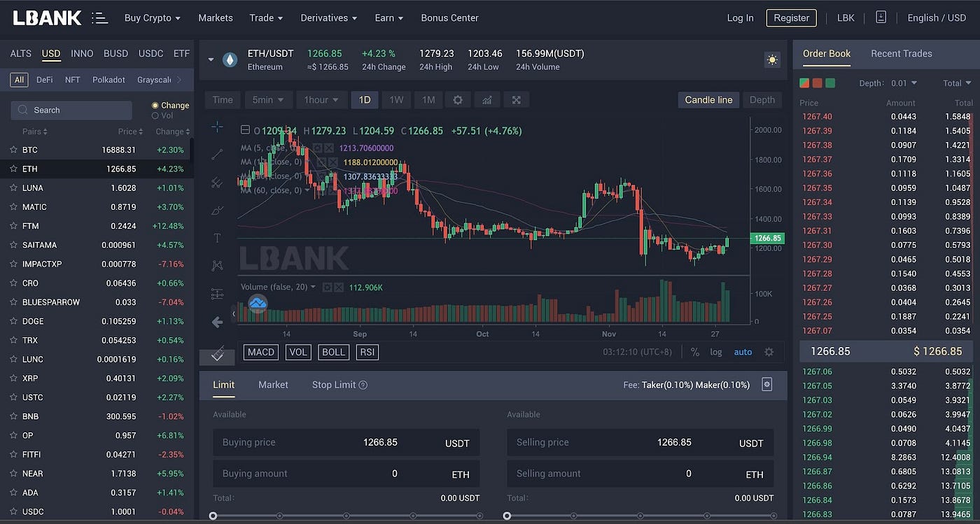Switch chart to Depth view
Screen dimensions: 980x524
point(762,100)
